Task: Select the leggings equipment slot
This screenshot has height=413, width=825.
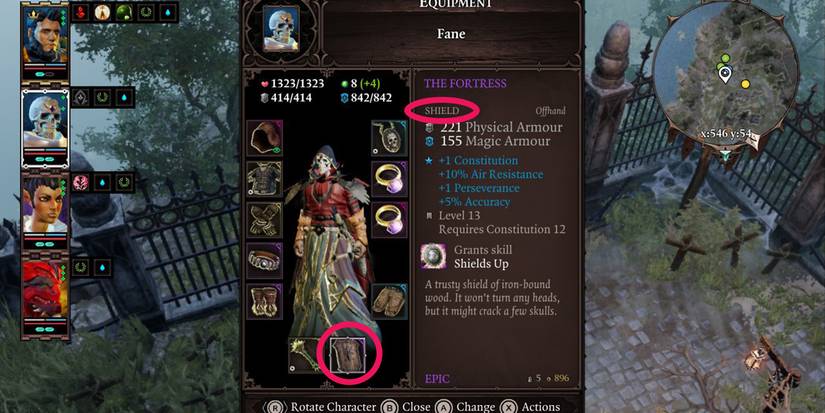Action: click(x=390, y=301)
